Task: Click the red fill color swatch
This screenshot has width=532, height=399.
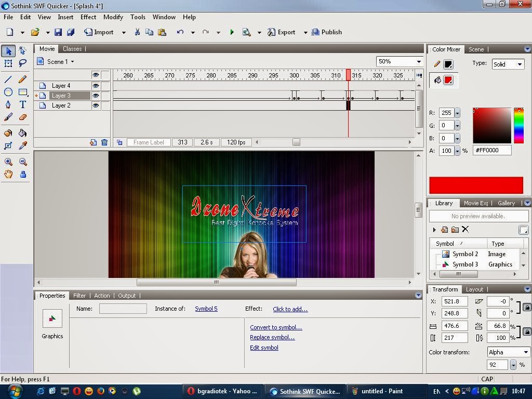Action: [x=448, y=80]
